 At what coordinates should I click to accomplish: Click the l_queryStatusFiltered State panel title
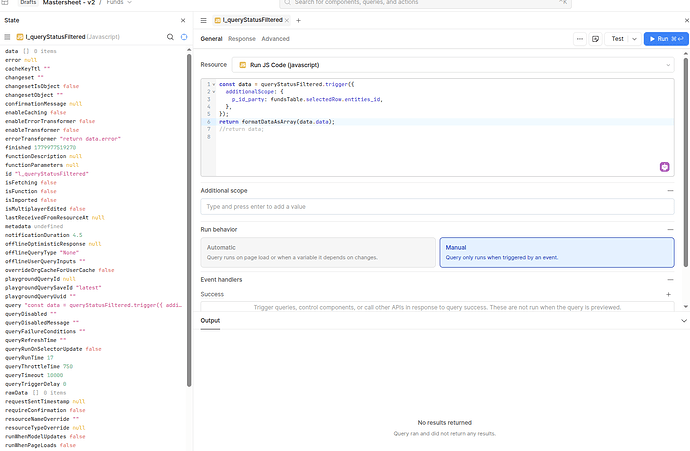pos(55,37)
